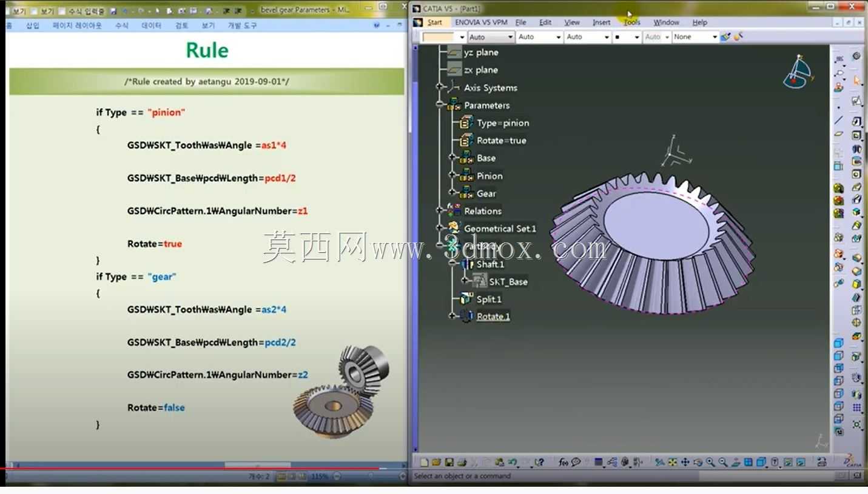Expand the Geometrical Set.1 node
This screenshot has height=494, width=868.
click(x=440, y=228)
